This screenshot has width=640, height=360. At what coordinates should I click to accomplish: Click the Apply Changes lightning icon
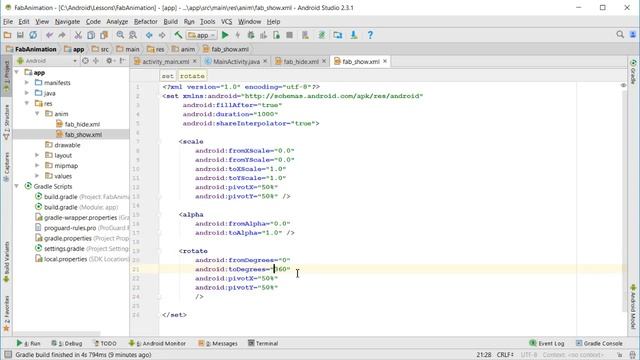(x=238, y=35)
